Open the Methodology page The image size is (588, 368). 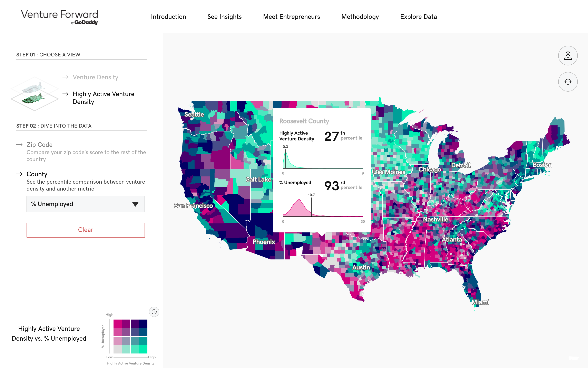pos(360,17)
